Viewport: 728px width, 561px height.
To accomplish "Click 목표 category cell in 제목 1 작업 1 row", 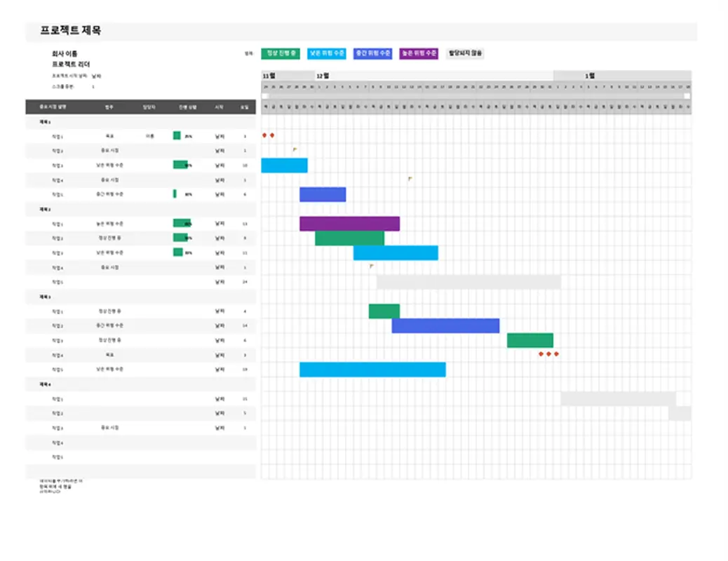I will click(x=109, y=136).
